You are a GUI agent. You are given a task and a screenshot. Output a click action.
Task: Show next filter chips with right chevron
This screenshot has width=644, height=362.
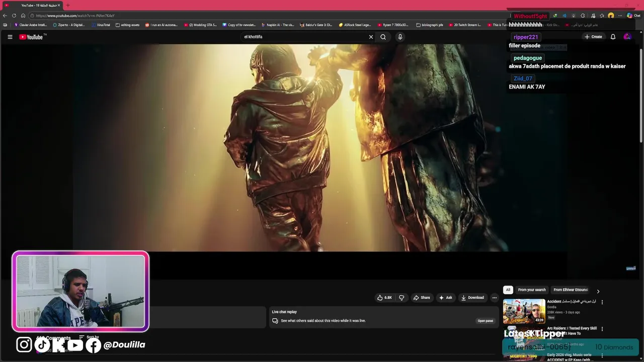598,291
